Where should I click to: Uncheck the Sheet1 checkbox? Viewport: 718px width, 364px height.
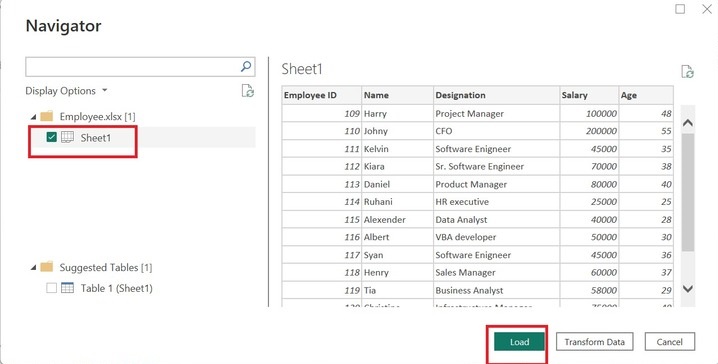(51, 137)
